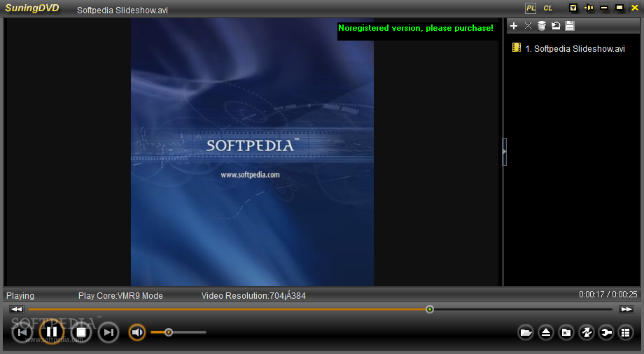This screenshot has width=644, height=354.
Task: Collapse the playlist panel with the side arrow
Action: (505, 152)
